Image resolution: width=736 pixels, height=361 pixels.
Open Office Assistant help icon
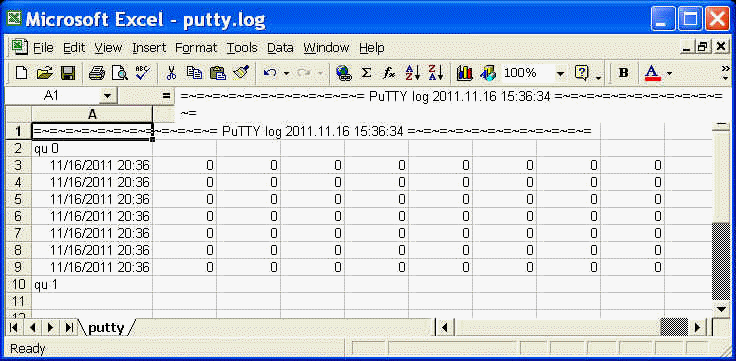tap(582, 73)
